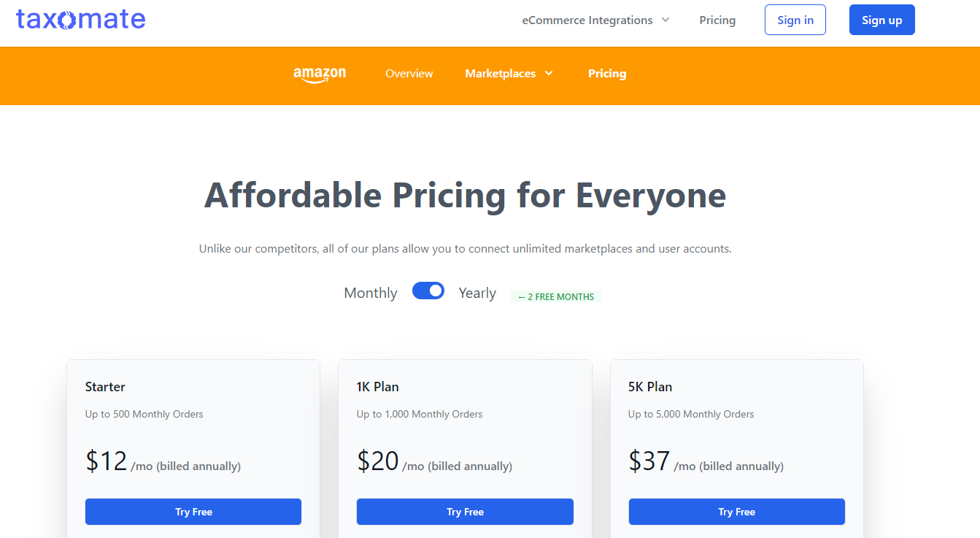Toggle the Monthly/Yearly billing switch

(x=428, y=291)
